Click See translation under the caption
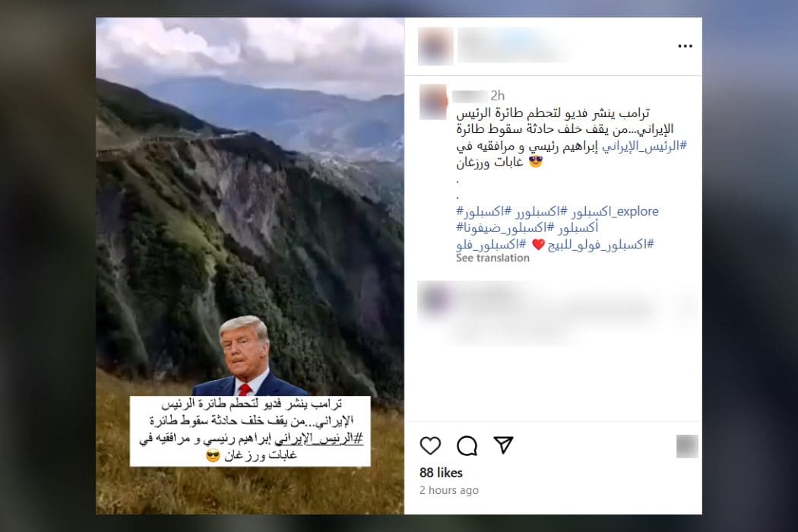798x532 pixels. (x=492, y=258)
